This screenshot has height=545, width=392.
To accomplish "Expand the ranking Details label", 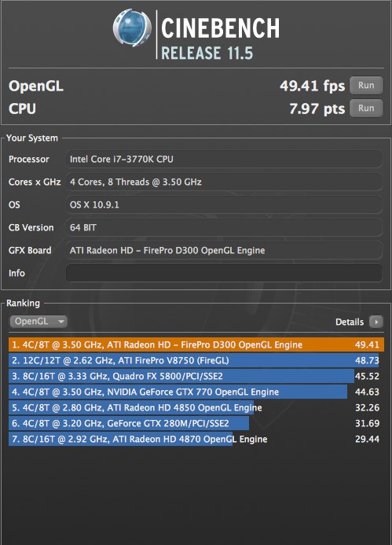I will tap(350, 322).
